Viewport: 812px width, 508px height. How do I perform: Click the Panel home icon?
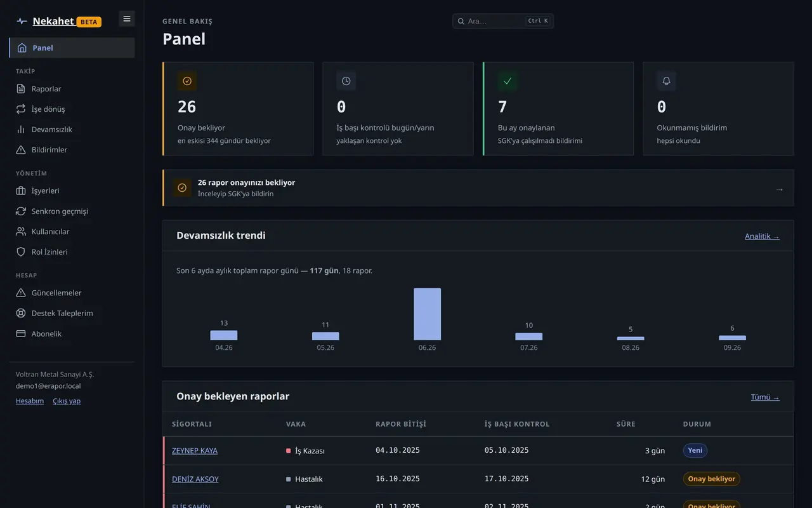(22, 48)
